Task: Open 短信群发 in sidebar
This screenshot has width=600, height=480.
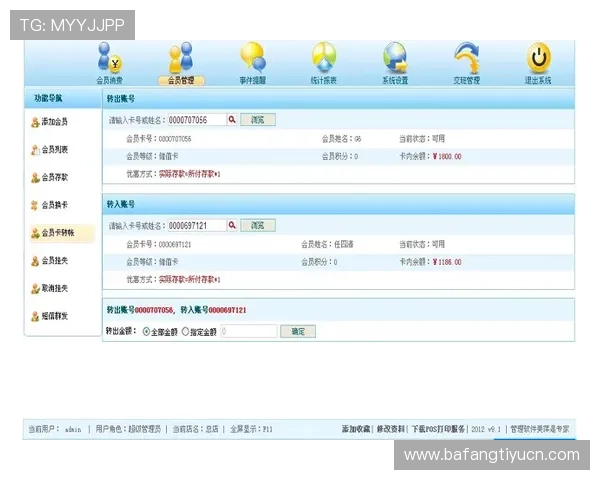Action: click(x=50, y=316)
